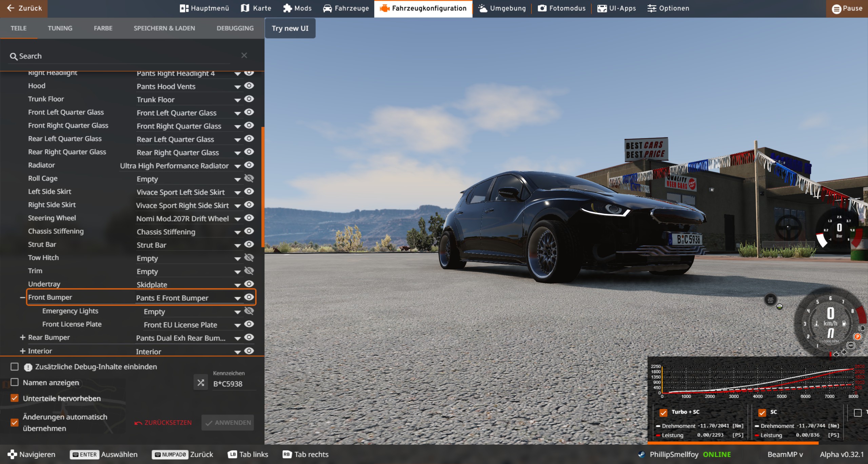Switch to the TUNING tab

[60, 28]
